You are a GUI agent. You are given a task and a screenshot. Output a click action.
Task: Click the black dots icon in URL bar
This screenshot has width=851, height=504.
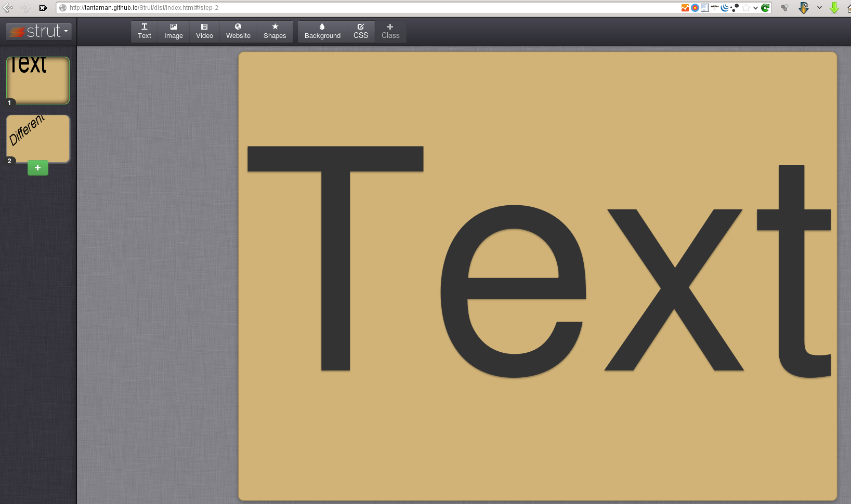735,8
